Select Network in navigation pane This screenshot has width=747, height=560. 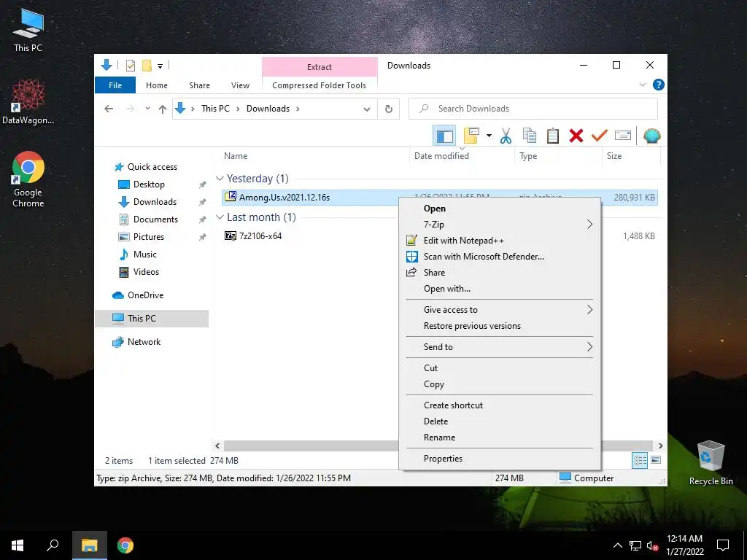pos(144,342)
